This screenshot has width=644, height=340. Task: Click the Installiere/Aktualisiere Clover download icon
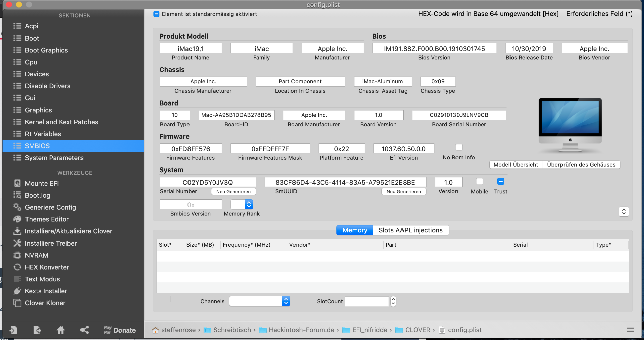tap(17, 231)
